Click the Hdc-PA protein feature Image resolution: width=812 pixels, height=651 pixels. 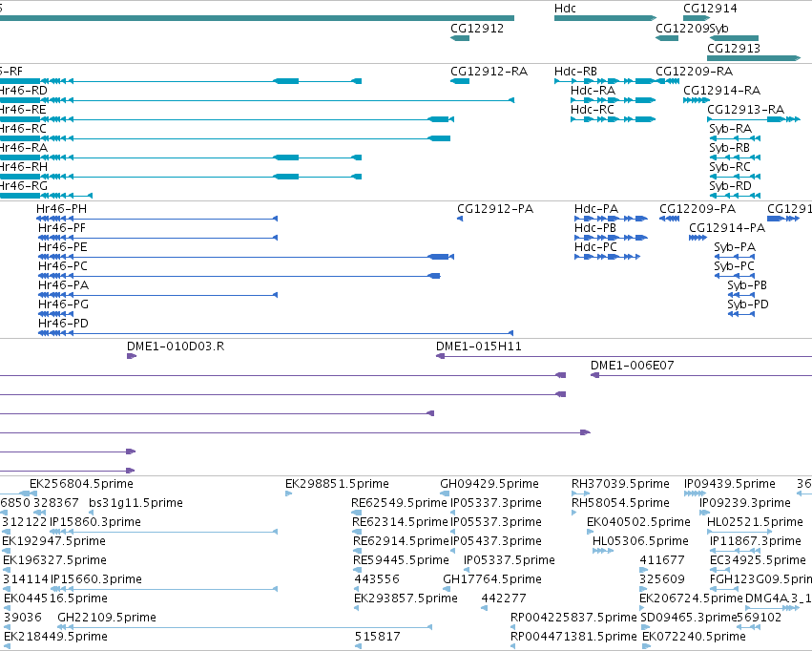click(611, 219)
